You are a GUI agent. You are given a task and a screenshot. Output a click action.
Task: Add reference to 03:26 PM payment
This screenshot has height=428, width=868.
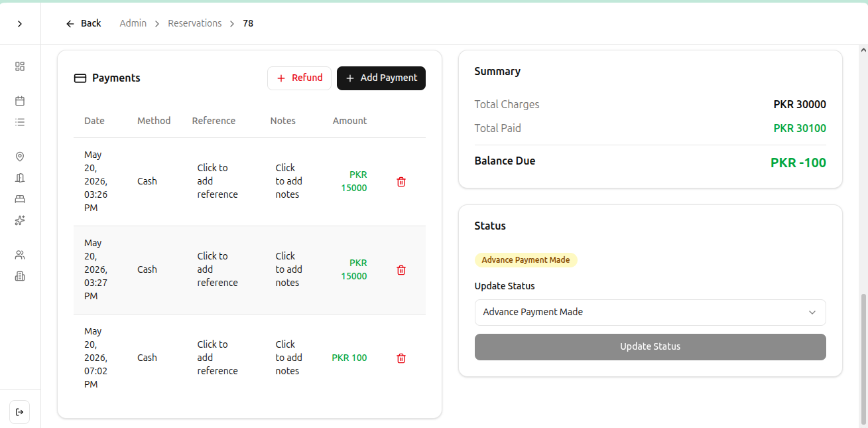pos(217,181)
